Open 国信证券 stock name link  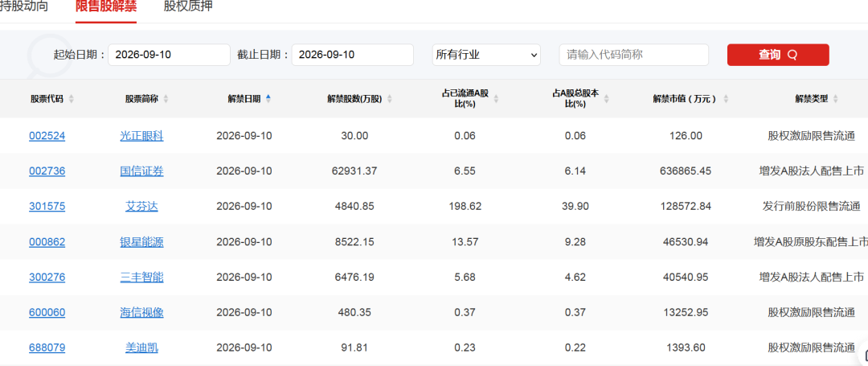tap(141, 171)
